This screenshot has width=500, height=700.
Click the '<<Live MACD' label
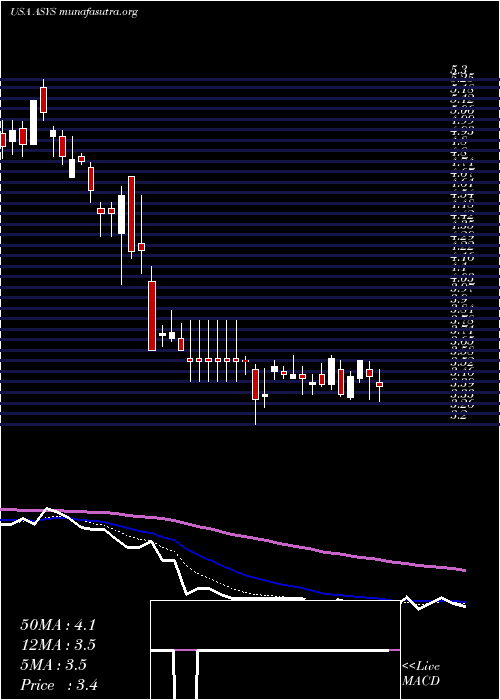click(x=421, y=674)
